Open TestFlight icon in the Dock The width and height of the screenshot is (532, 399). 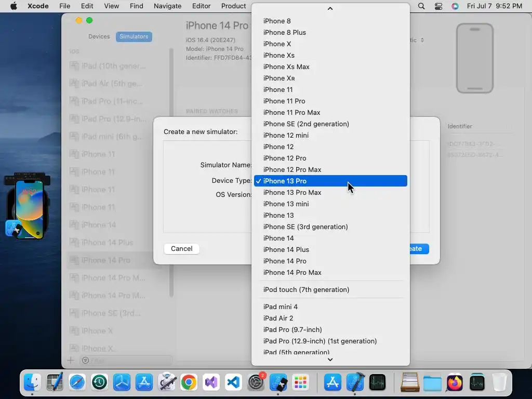(122, 382)
